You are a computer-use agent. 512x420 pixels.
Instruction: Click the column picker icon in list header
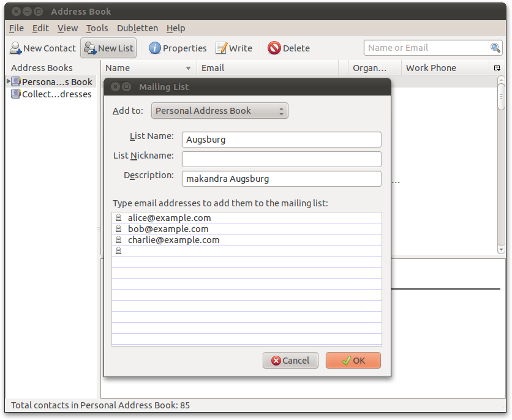coord(497,68)
